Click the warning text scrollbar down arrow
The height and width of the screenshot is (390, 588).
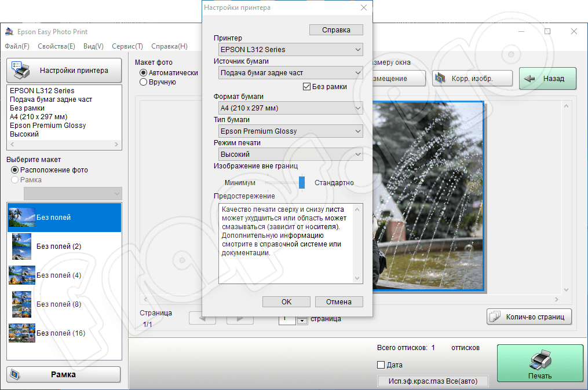tap(357, 278)
